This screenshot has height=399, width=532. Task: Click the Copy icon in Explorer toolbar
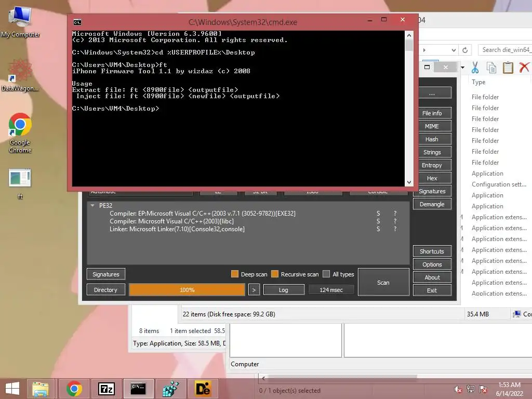coord(491,68)
